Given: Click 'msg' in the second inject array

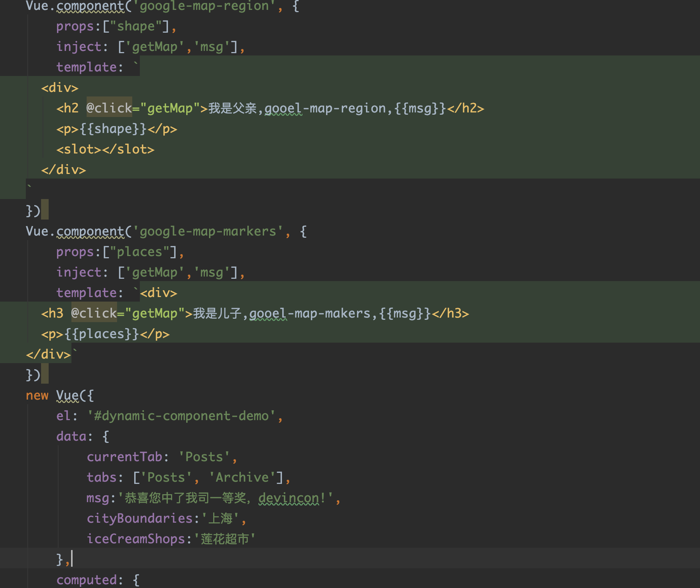Looking at the screenshot, I should (x=211, y=273).
